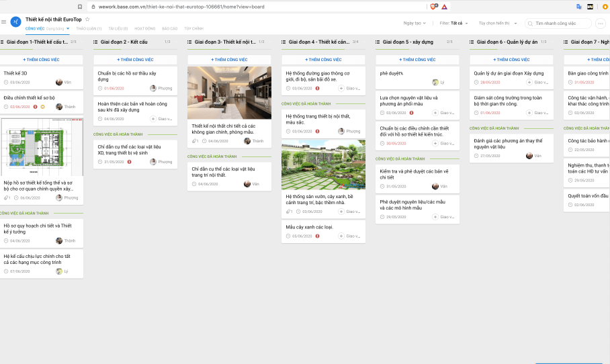Star the Thiết kế nội thất EuroTop project
This screenshot has height=364, width=610.
coord(87,19)
